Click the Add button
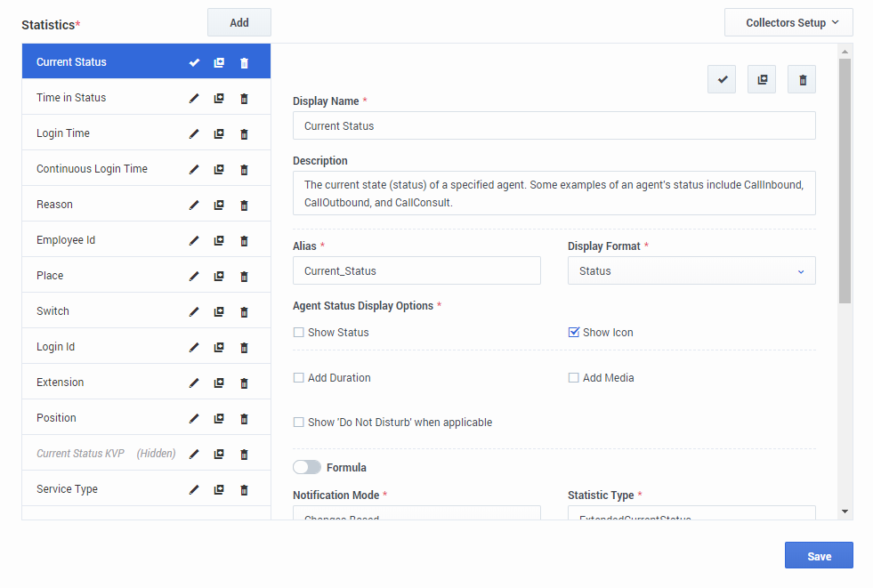The height and width of the screenshot is (588, 873). 238,23
